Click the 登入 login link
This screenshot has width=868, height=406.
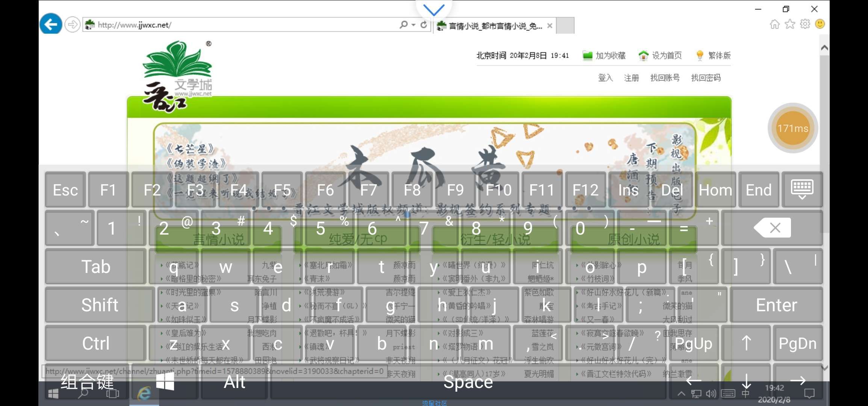click(605, 78)
